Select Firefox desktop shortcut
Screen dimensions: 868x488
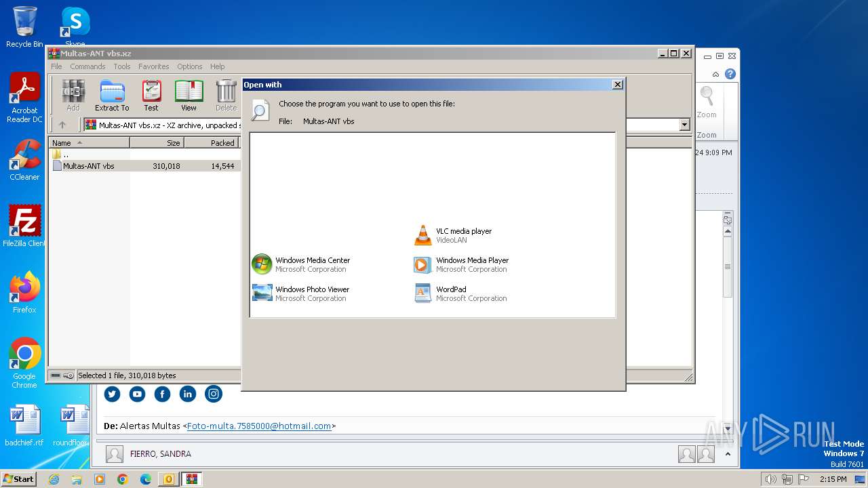coord(24,292)
